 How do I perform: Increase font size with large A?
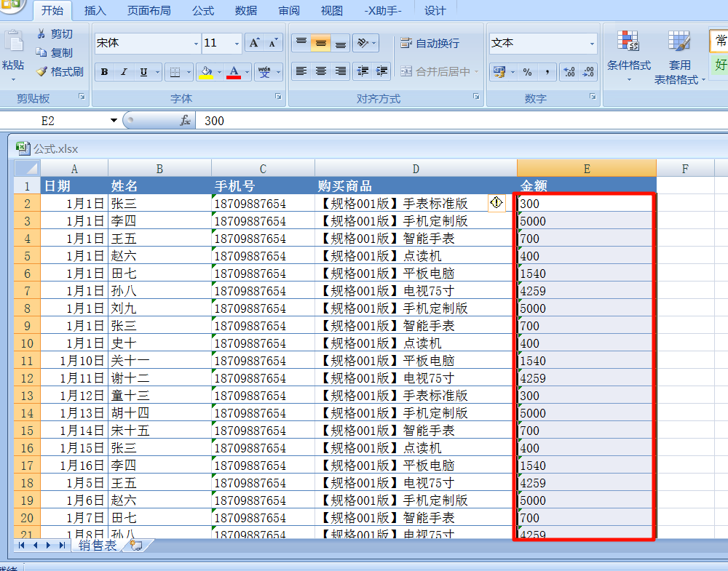tap(254, 43)
